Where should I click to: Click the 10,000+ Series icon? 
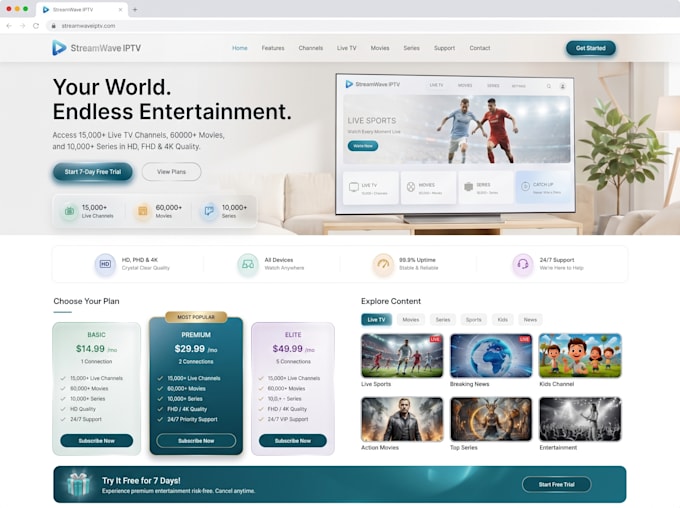pyautogui.click(x=209, y=211)
